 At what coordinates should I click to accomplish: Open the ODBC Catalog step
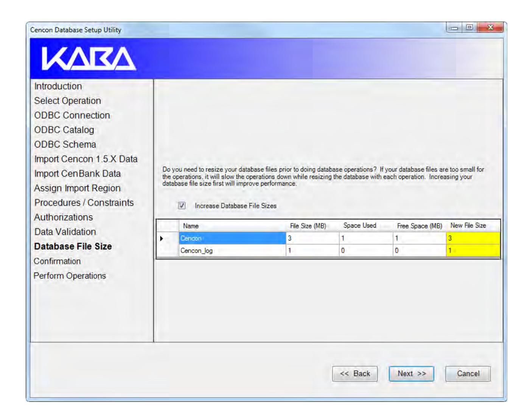click(x=64, y=130)
